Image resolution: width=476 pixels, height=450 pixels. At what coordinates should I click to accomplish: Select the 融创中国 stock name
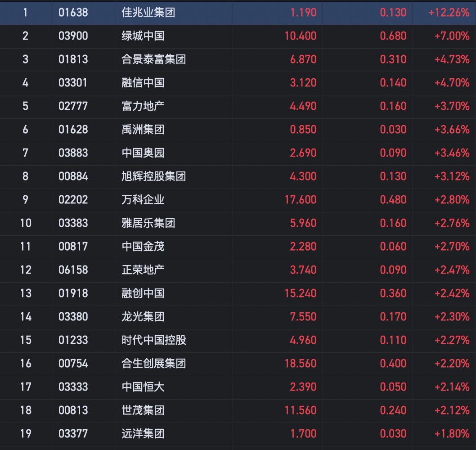click(143, 293)
